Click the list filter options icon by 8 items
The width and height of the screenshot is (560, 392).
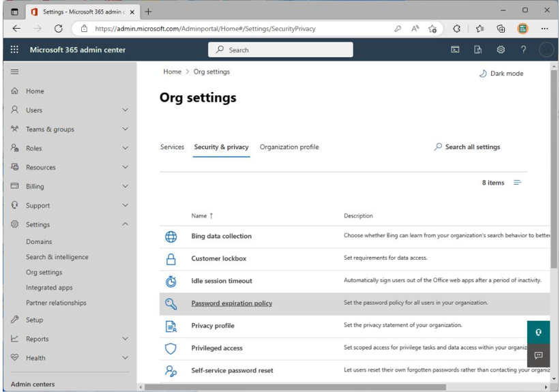click(x=517, y=183)
